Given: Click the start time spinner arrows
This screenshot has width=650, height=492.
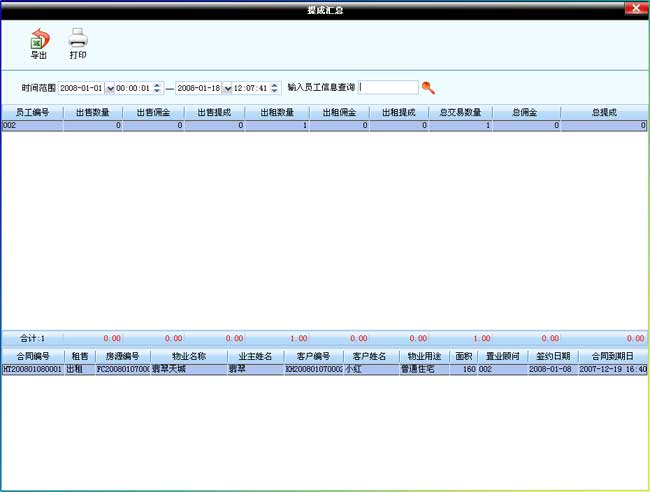Looking at the screenshot, I should point(157,88).
